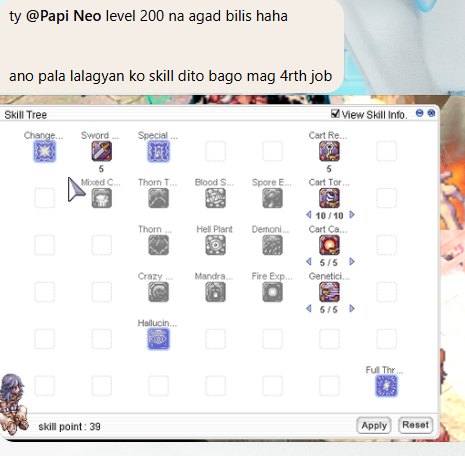Screen dimensions: 465x456
Task: Increase Cart Tornado level with right arrow
Action: (352, 215)
